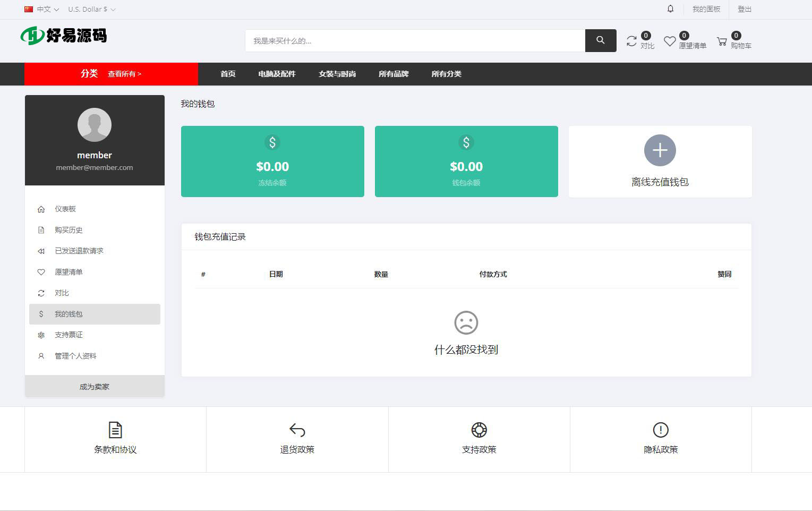Select 仪表板 in the sidebar
Image resolution: width=812 pixels, height=511 pixels.
tap(95, 209)
